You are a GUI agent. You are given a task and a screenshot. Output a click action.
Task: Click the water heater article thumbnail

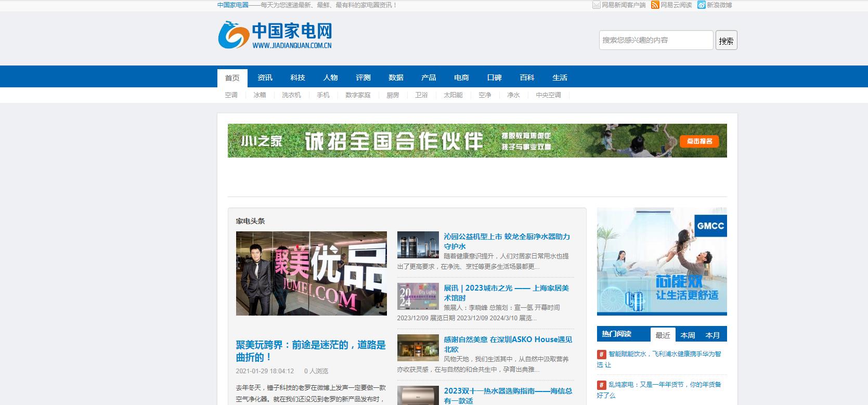click(x=418, y=395)
